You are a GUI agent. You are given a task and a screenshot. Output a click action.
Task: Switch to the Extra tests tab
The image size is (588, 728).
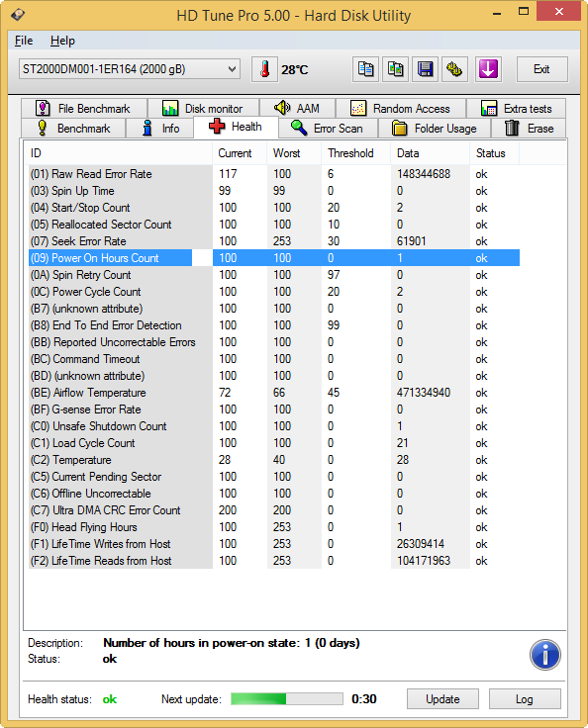(516, 109)
